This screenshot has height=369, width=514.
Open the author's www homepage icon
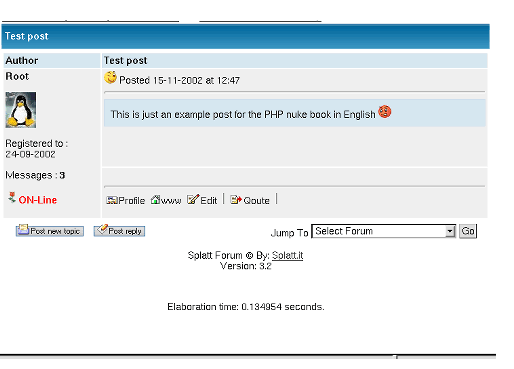point(155,200)
